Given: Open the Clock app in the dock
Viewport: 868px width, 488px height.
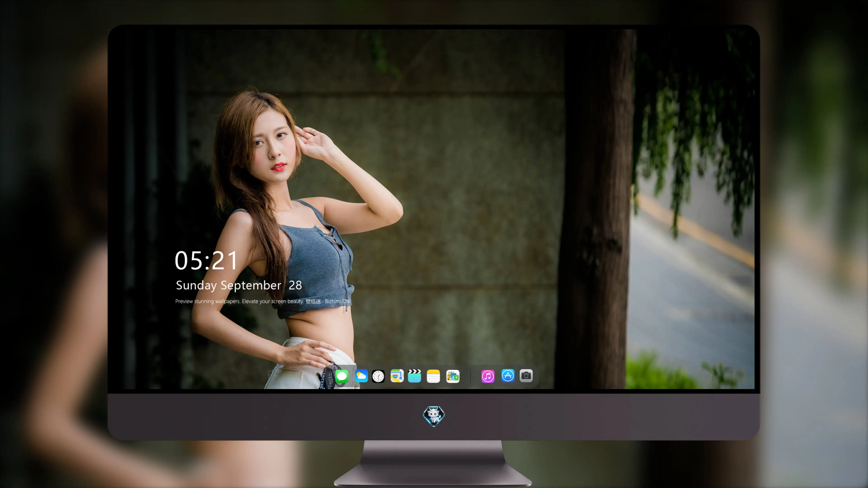Looking at the screenshot, I should coord(378,376).
